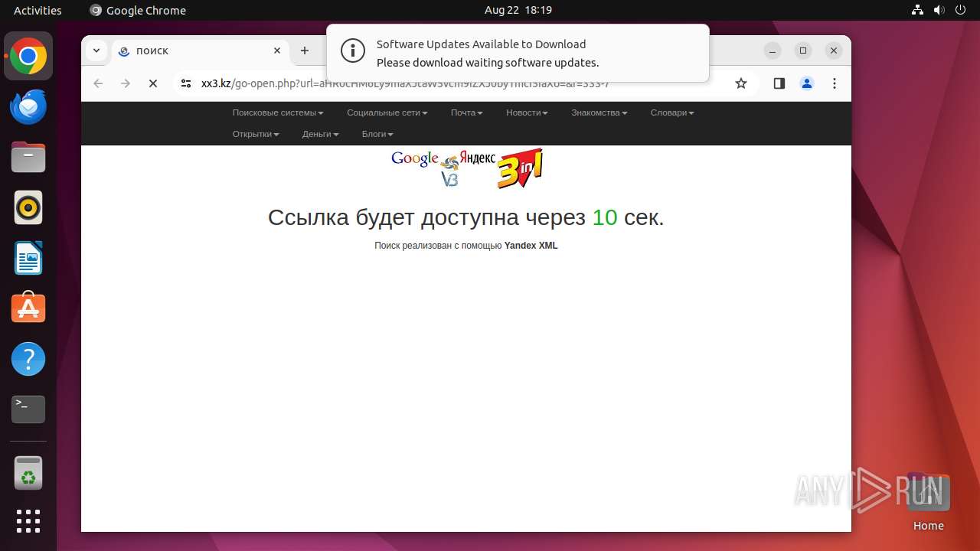Click 'Please download waiting software updates.' text
The height and width of the screenshot is (551, 980).
point(488,63)
